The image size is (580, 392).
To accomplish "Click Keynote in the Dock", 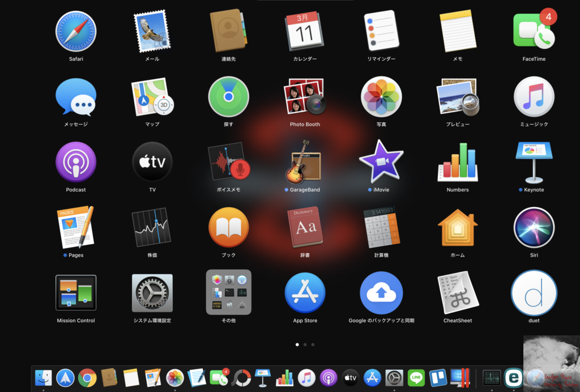I will [x=262, y=378].
